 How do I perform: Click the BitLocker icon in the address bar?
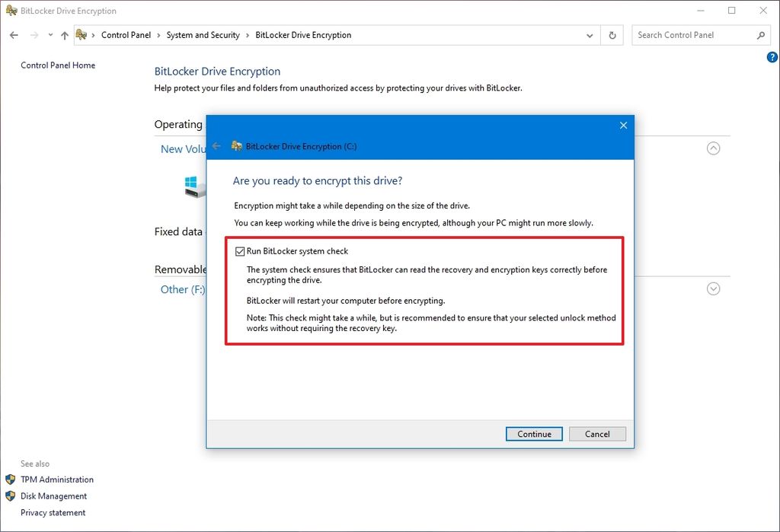tap(82, 35)
